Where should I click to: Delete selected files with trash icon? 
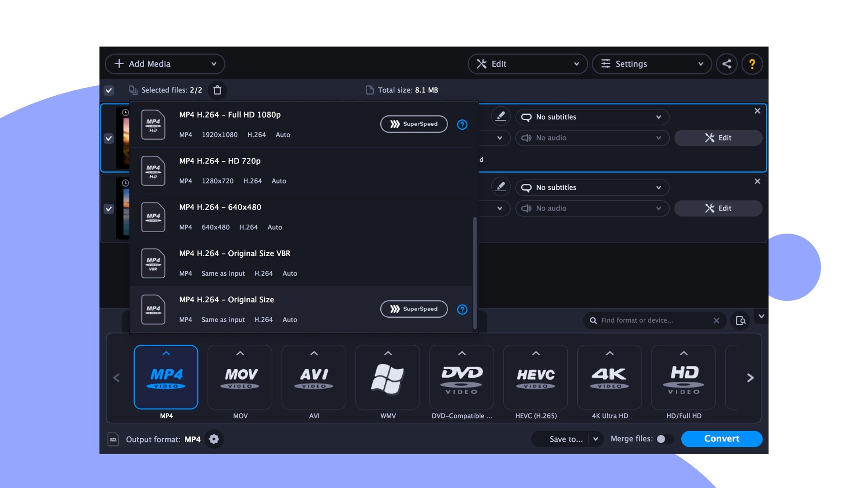click(x=217, y=90)
